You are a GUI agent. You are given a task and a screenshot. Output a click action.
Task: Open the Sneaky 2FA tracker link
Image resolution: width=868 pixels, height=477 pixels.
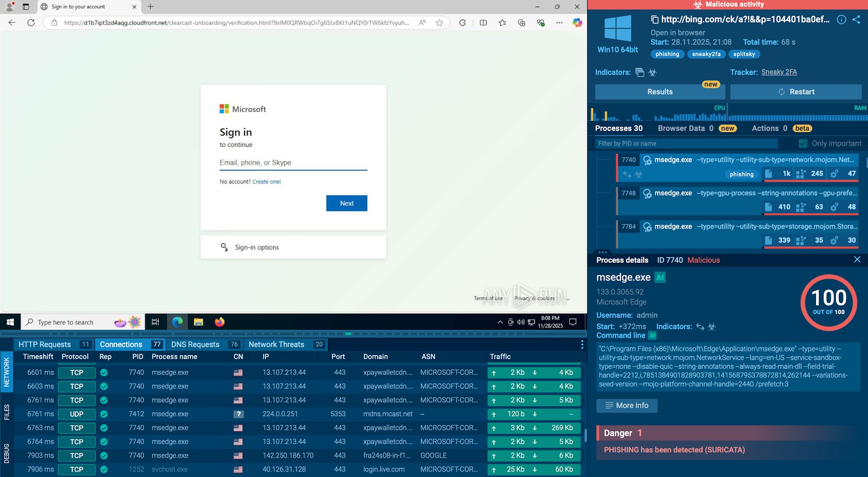point(779,72)
